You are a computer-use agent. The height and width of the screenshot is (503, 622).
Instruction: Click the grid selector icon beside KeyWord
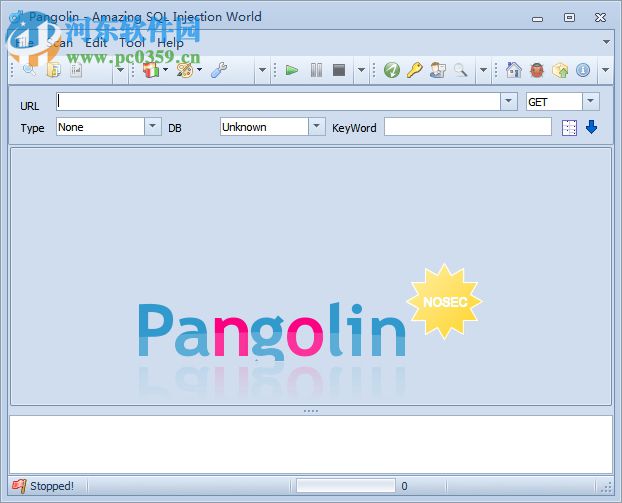569,128
